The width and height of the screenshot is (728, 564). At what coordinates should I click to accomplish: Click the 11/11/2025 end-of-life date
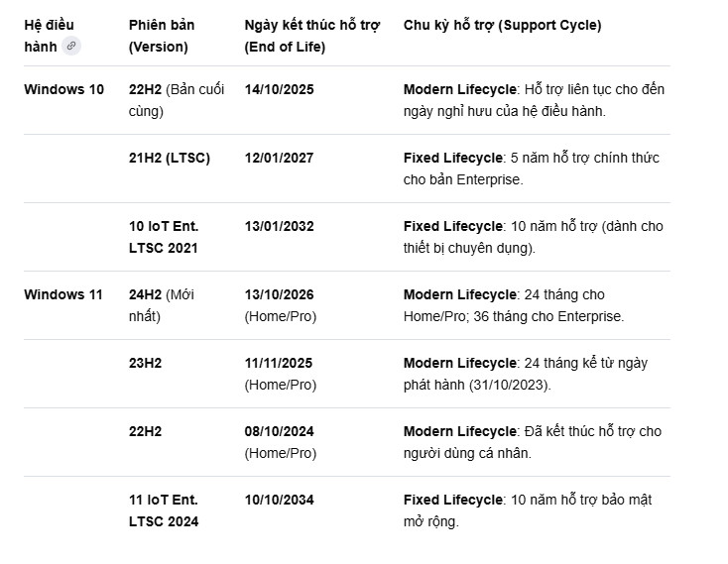click(x=279, y=363)
